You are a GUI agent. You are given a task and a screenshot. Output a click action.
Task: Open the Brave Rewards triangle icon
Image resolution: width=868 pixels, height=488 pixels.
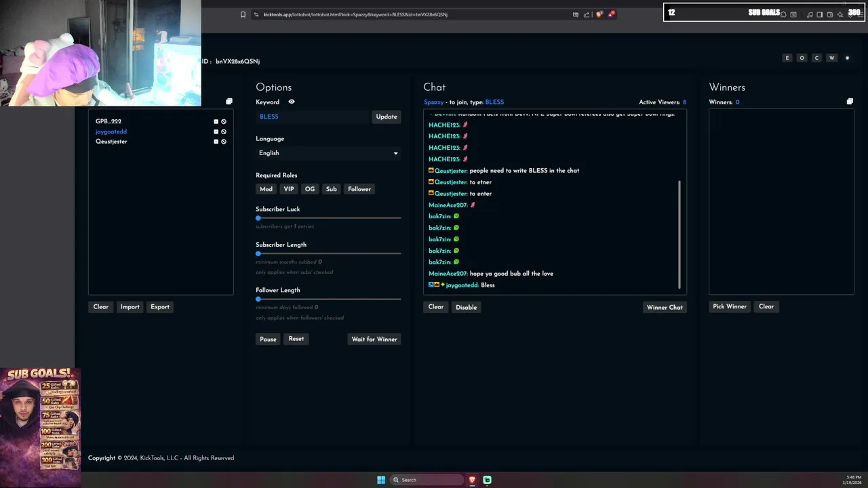coord(611,14)
